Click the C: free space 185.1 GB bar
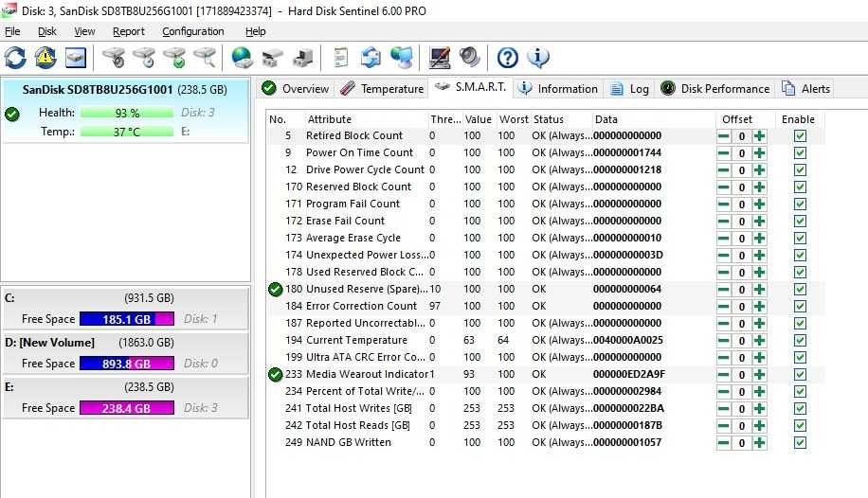 (x=127, y=319)
